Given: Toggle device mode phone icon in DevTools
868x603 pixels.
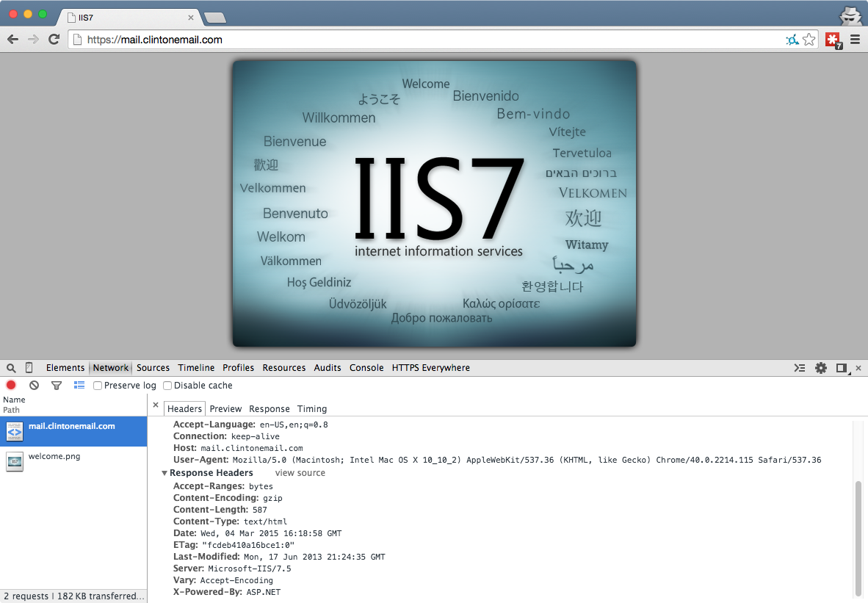Looking at the screenshot, I should tap(29, 368).
